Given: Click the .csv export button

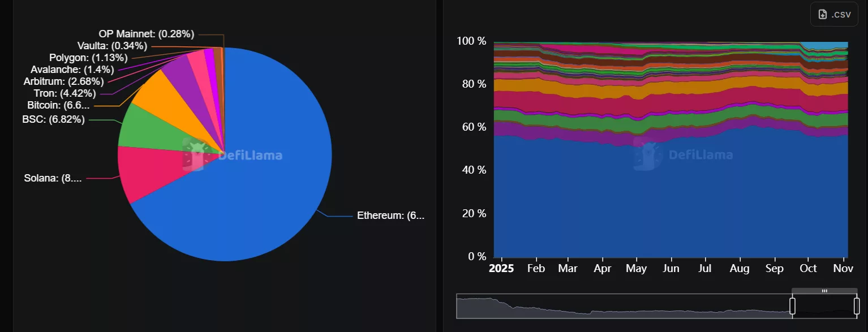Looking at the screenshot, I should 833,14.
